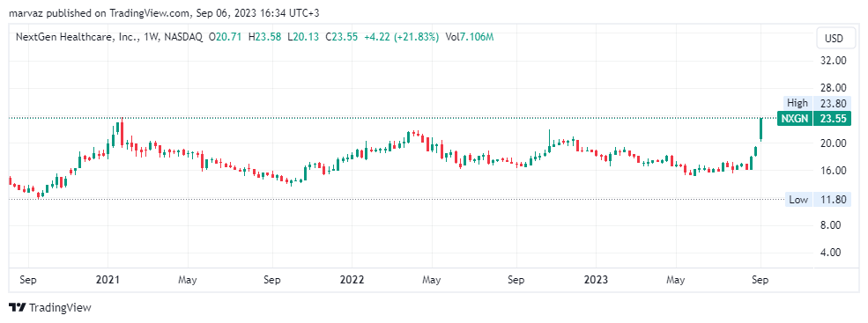Click the 28.00 price axis label
The height and width of the screenshot is (323, 868).
[x=833, y=87]
